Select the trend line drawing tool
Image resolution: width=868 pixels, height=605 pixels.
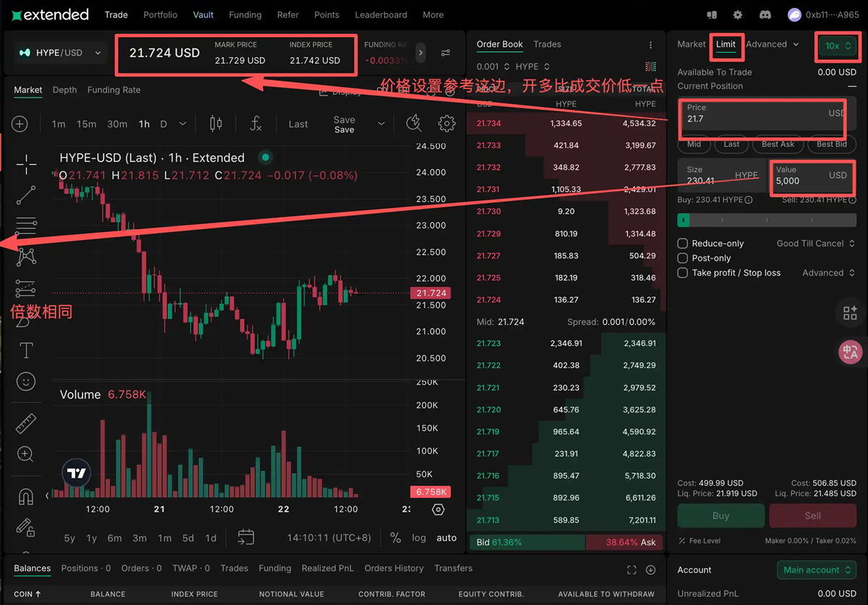[26, 195]
